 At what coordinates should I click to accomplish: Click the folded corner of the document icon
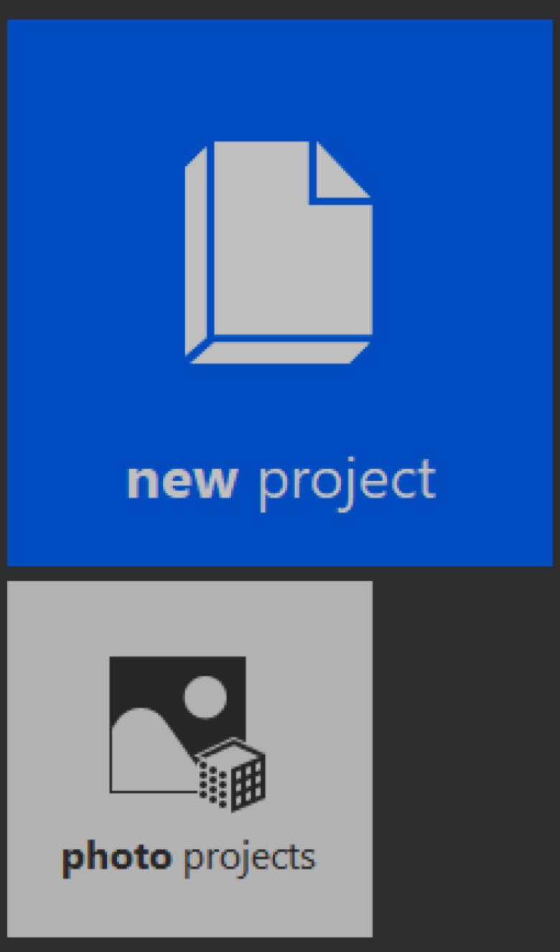[342, 169]
